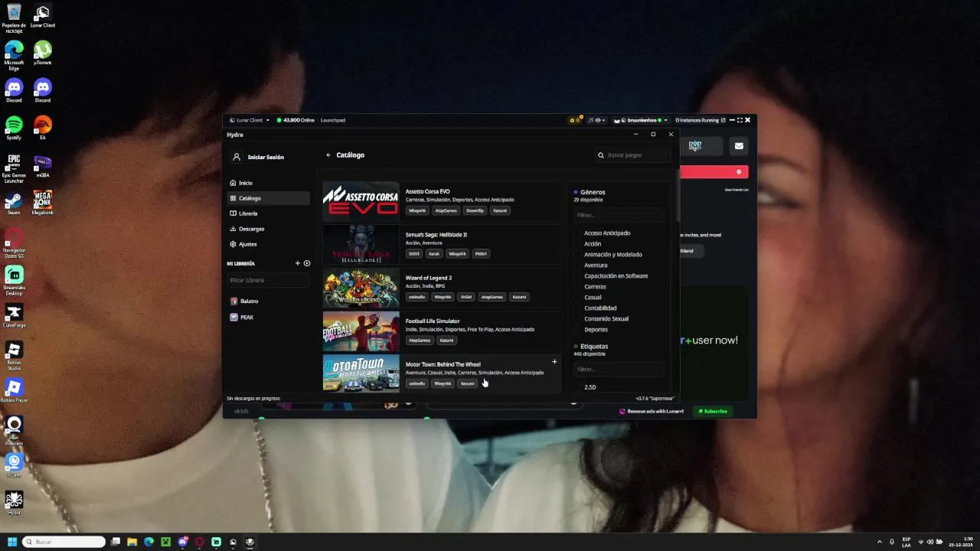980x551 pixels.
Task: Click onlinefix tag on Motor Town
Action: (416, 383)
